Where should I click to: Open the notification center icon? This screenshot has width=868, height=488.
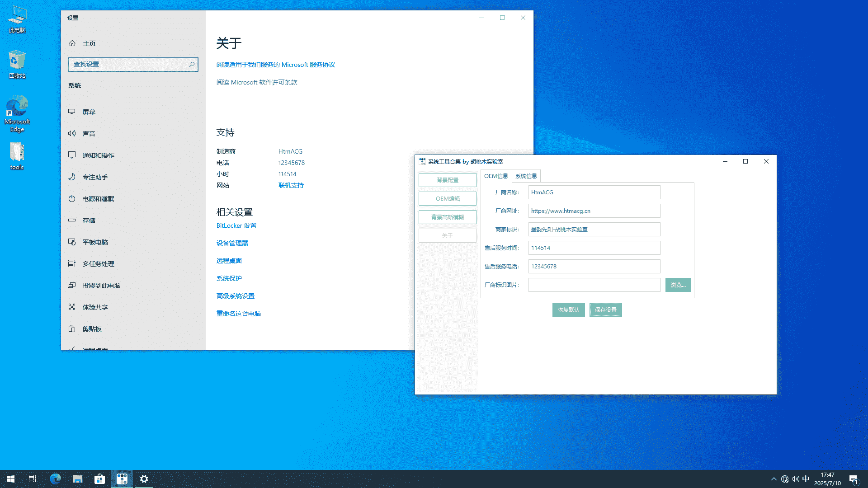tap(854, 479)
